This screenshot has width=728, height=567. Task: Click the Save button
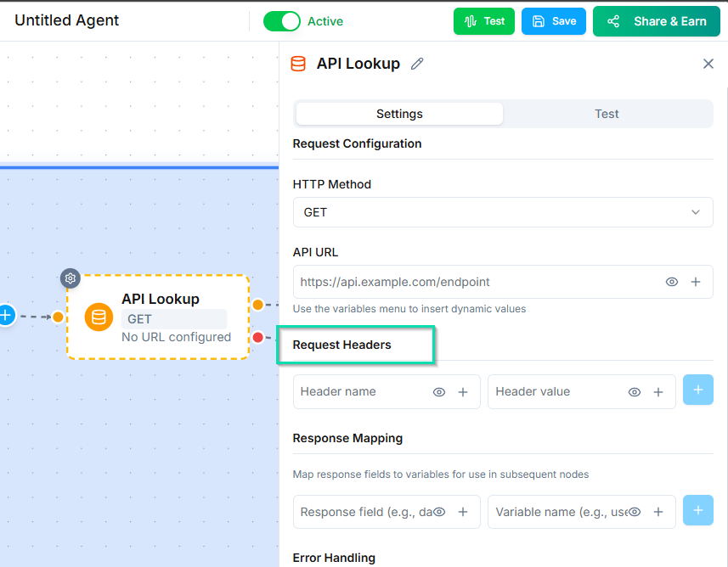553,21
